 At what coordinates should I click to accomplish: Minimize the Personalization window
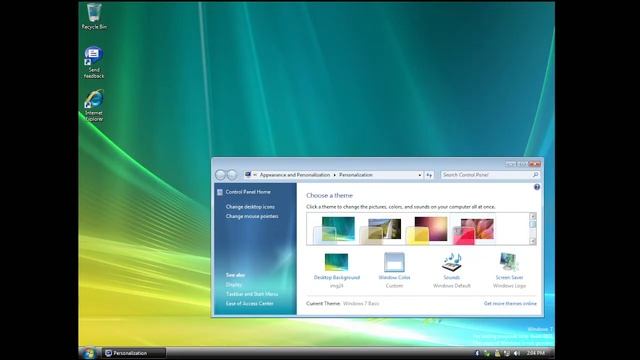click(510, 164)
